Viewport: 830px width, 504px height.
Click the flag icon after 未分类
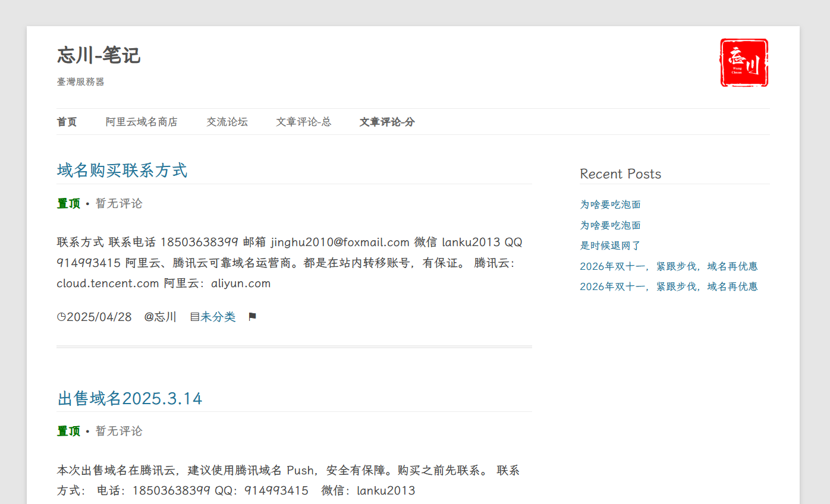[x=252, y=317]
